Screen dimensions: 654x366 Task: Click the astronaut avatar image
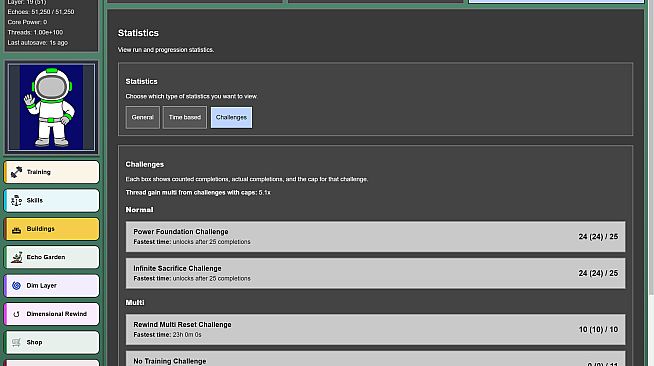51,107
